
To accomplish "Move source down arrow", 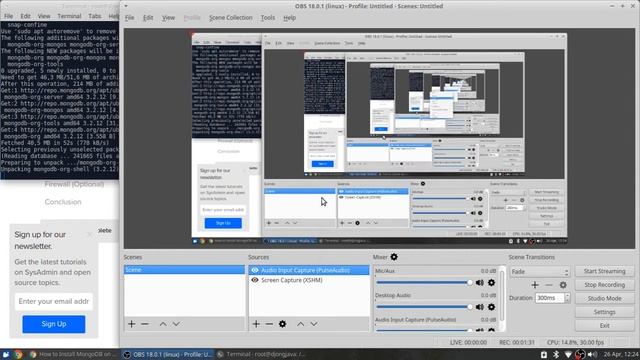I will [x=313, y=324].
